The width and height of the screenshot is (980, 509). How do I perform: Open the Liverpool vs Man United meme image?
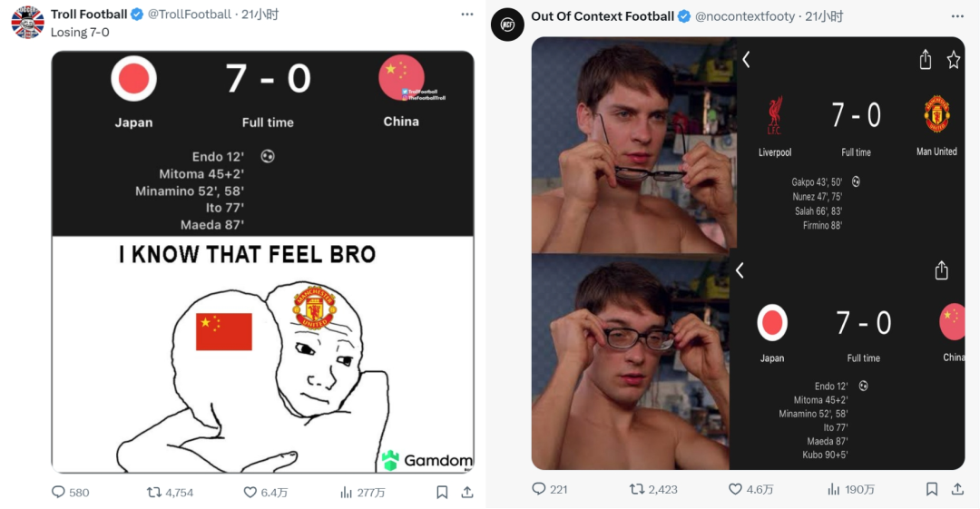click(x=748, y=252)
